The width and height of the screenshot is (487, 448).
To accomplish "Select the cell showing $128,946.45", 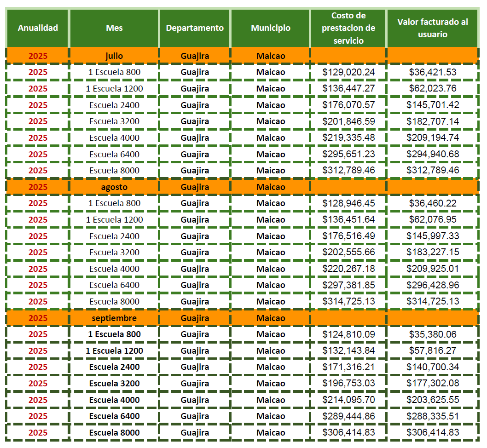I will (x=348, y=203).
